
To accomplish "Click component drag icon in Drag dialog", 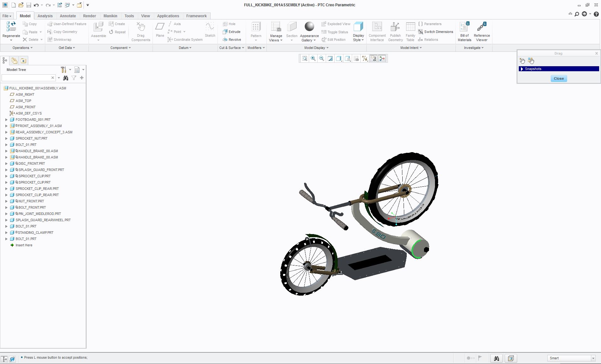I will click(x=531, y=61).
